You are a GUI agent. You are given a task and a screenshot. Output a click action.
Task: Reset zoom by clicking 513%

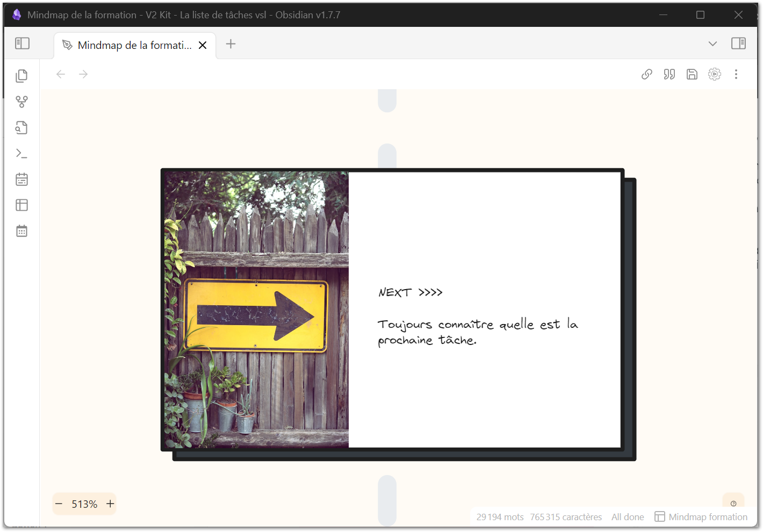tap(84, 504)
